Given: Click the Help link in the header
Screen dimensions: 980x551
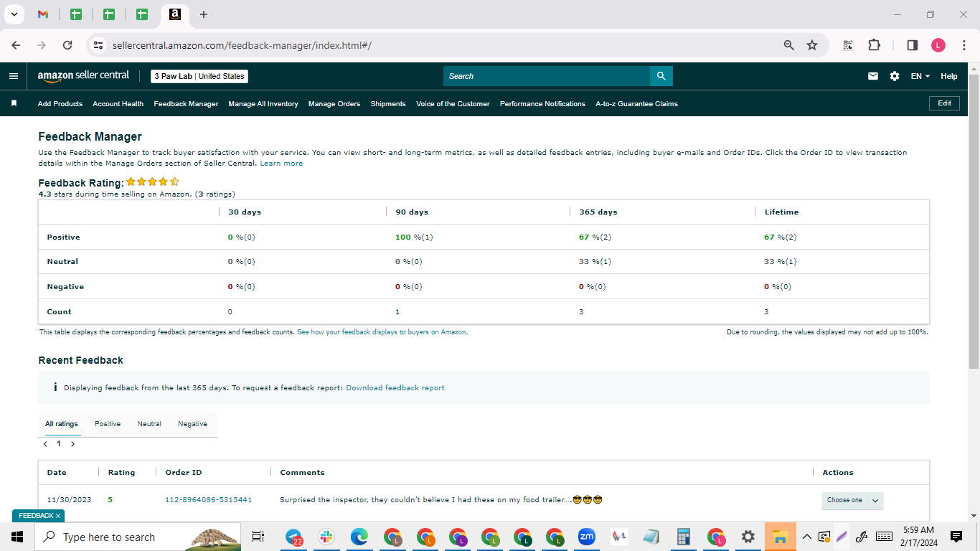Looking at the screenshot, I should (x=948, y=76).
